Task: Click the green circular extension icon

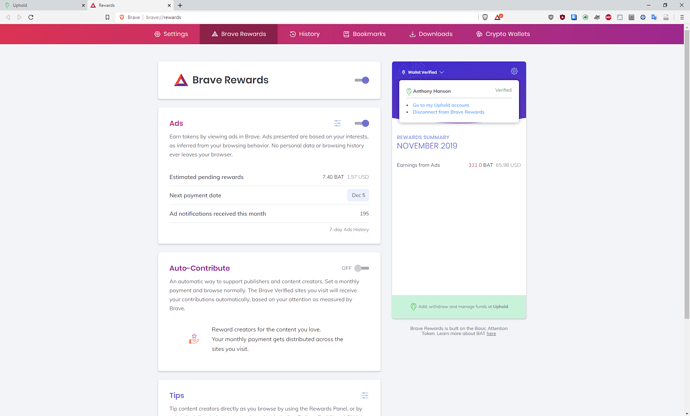Action: click(585, 17)
